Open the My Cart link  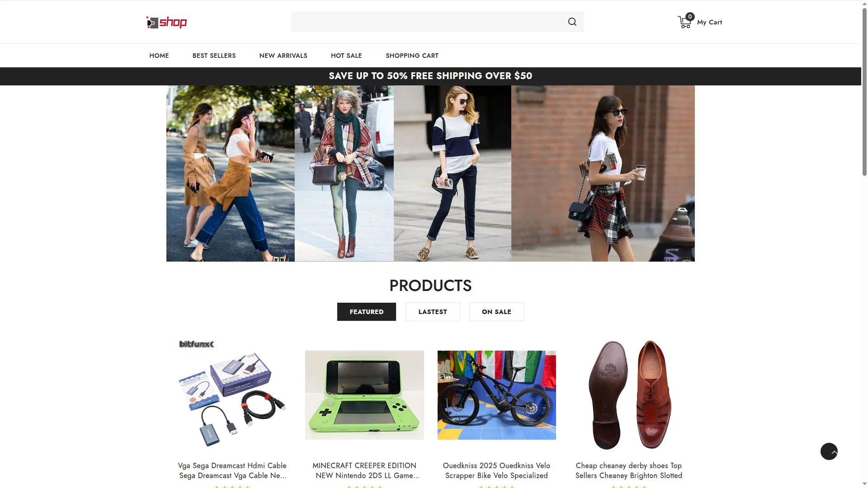coord(709,22)
